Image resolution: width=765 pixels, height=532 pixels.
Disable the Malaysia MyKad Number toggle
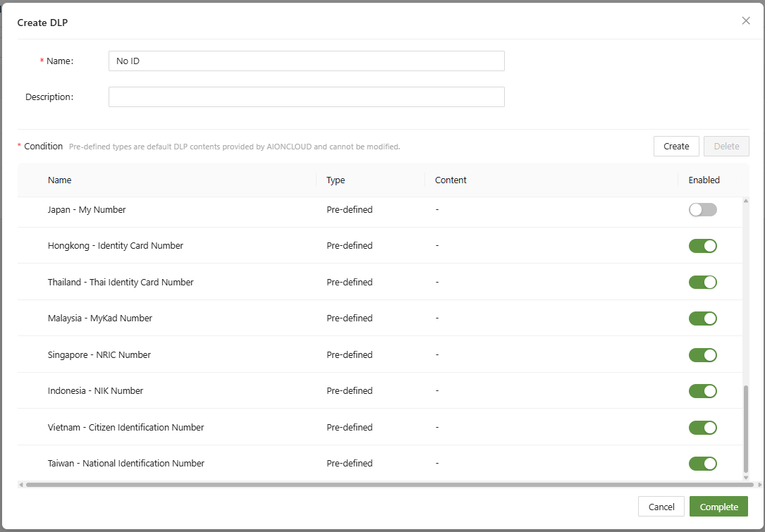pos(702,318)
